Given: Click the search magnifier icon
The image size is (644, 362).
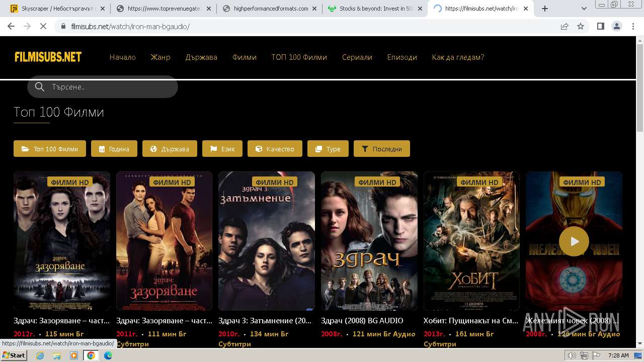Looking at the screenshot, I should 40,87.
